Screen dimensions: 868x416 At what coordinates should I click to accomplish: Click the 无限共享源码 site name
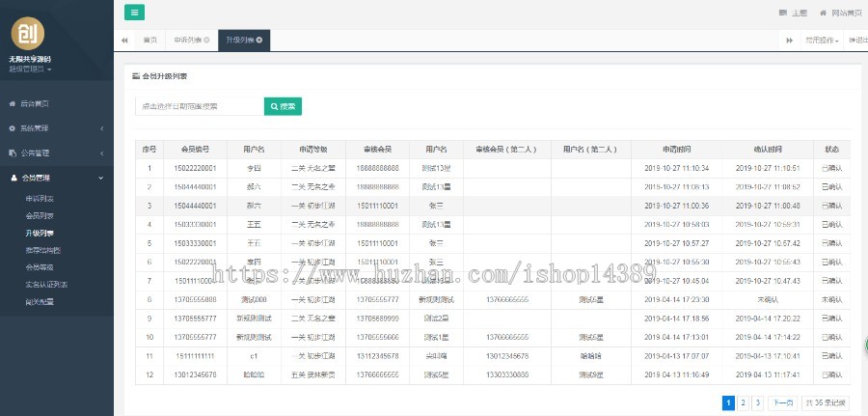30,59
